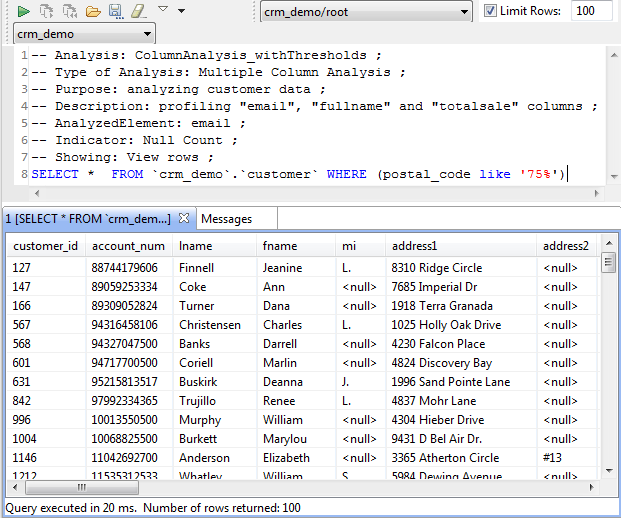Screen dimensions: 621x518
Task: Click the address1 column header
Action: 415,246
